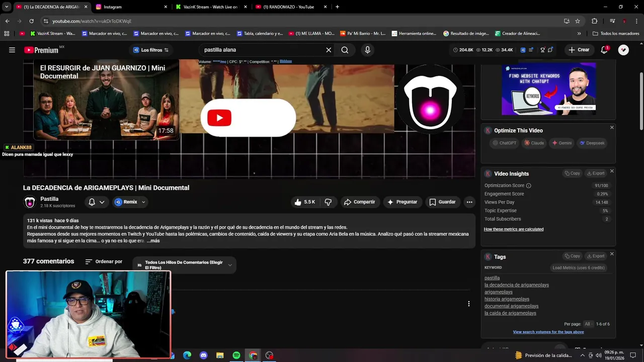
Task: Optimize with ChatGPT button
Action: pyautogui.click(x=505, y=143)
